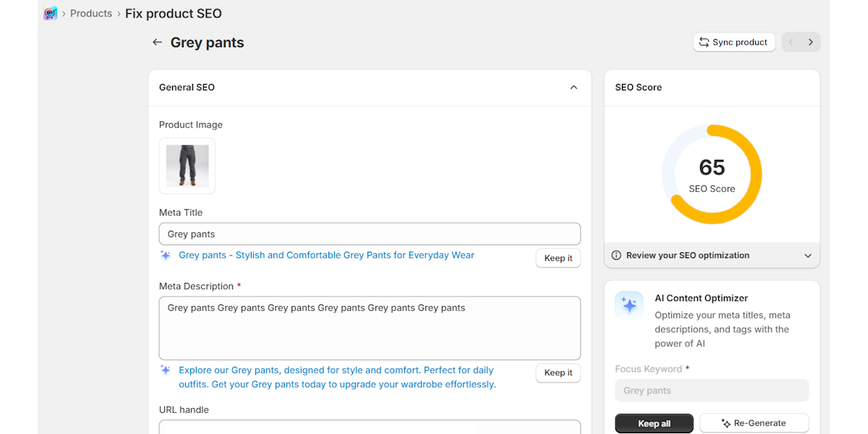Screen dimensions: 868x434
Task: Keep the suggested meta title
Action: coord(558,258)
